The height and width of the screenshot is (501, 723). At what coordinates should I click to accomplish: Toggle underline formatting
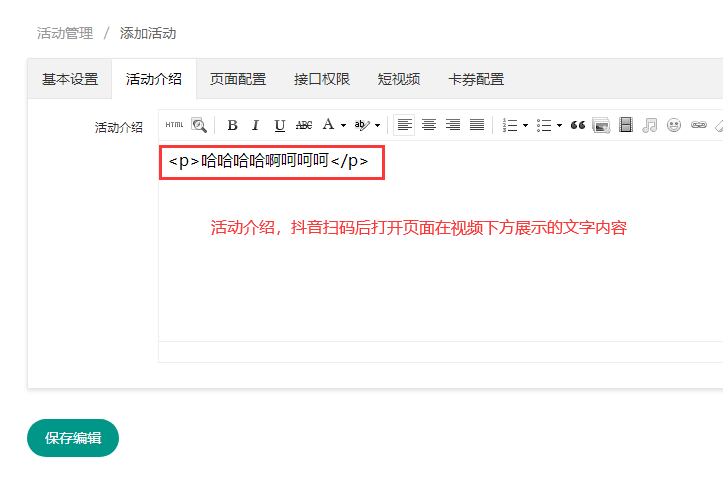[280, 125]
